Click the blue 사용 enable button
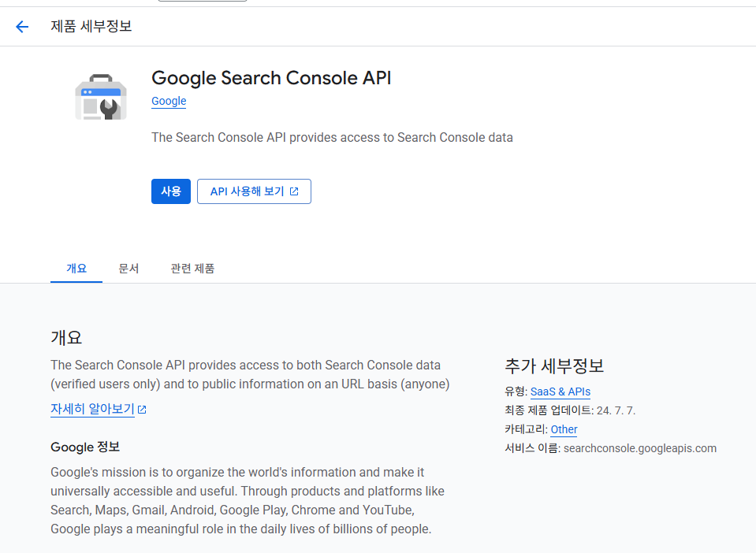The width and height of the screenshot is (756, 553). (171, 191)
